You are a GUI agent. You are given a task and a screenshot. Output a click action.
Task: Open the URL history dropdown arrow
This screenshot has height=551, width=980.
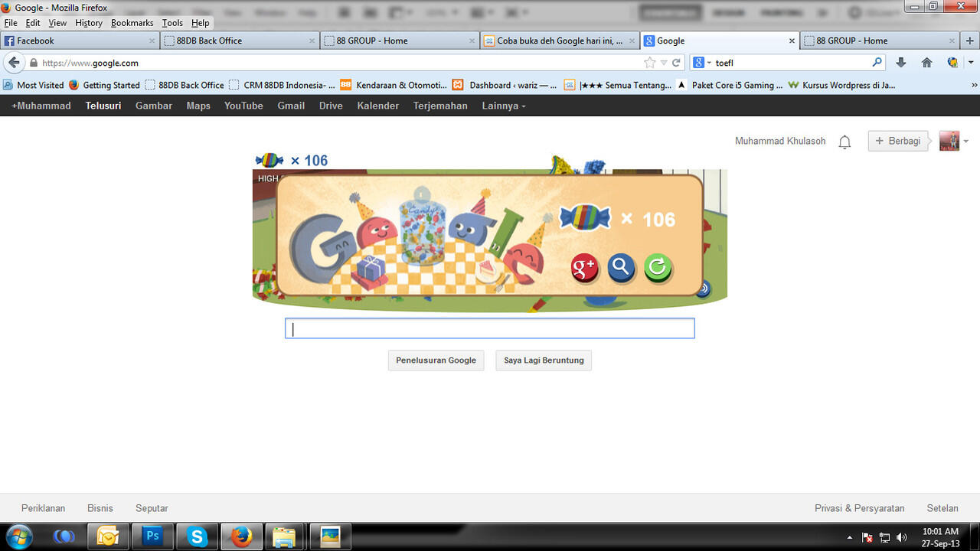click(664, 63)
